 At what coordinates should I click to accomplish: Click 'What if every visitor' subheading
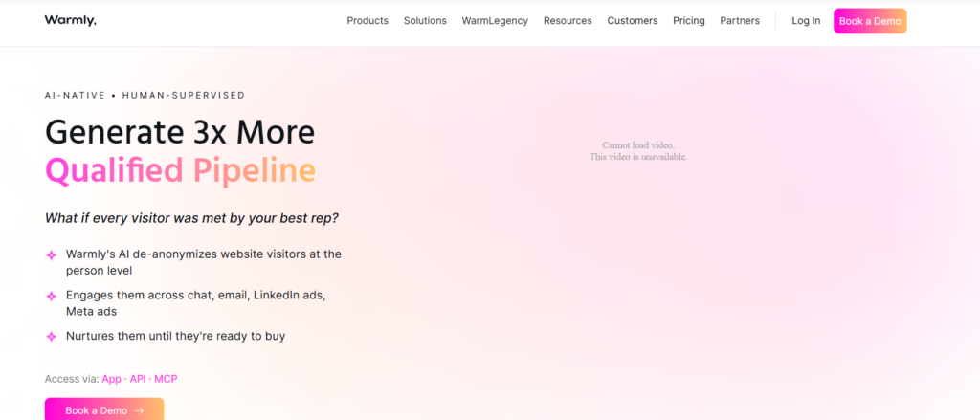pyautogui.click(x=191, y=219)
